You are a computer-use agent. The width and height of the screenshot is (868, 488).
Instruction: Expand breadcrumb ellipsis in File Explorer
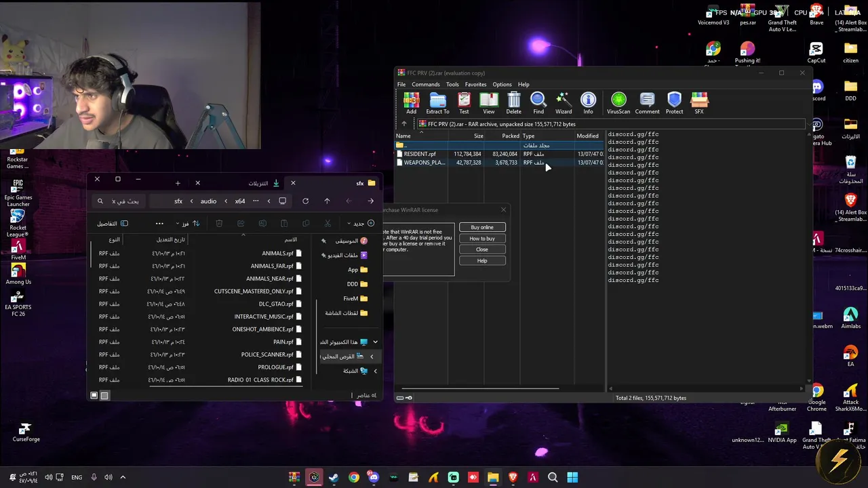256,201
